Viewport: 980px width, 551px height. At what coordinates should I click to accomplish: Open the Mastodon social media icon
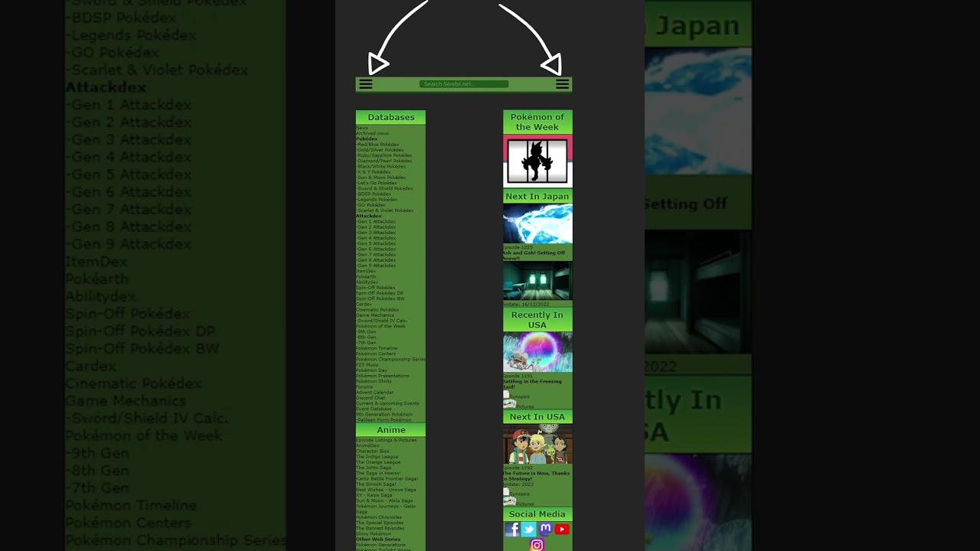click(x=545, y=529)
